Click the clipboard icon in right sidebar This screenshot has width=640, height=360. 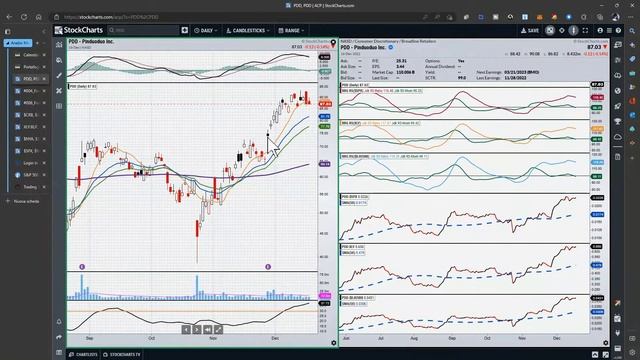point(618,157)
